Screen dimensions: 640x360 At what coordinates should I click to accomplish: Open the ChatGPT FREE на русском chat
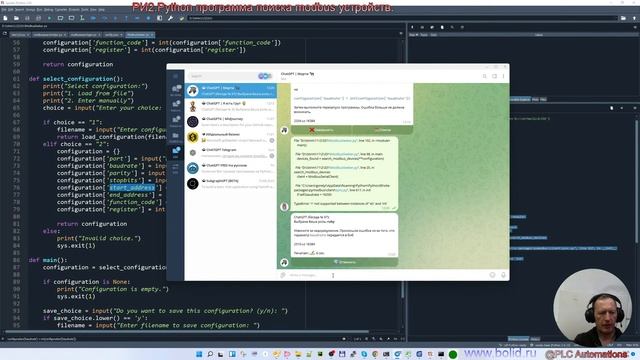click(x=231, y=168)
